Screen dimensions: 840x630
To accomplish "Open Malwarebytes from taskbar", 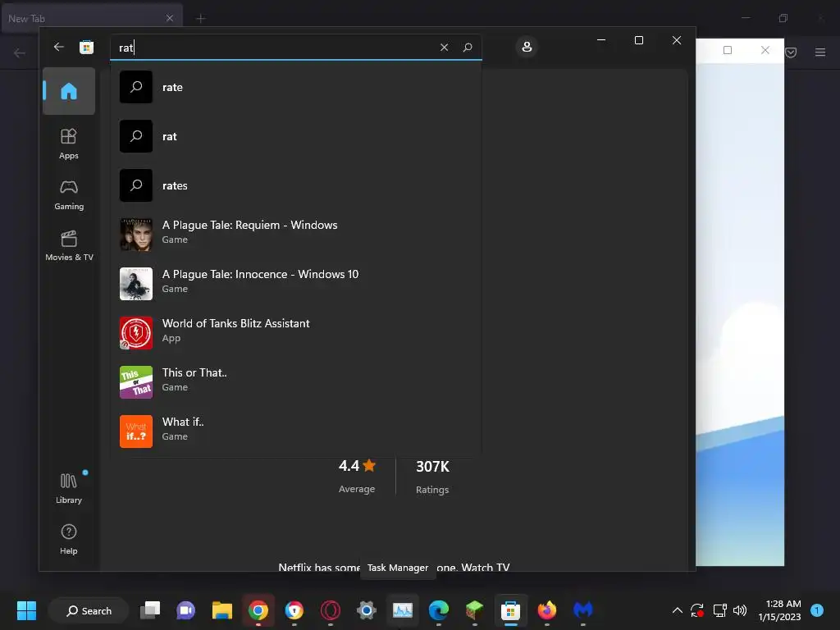I will 583,610.
